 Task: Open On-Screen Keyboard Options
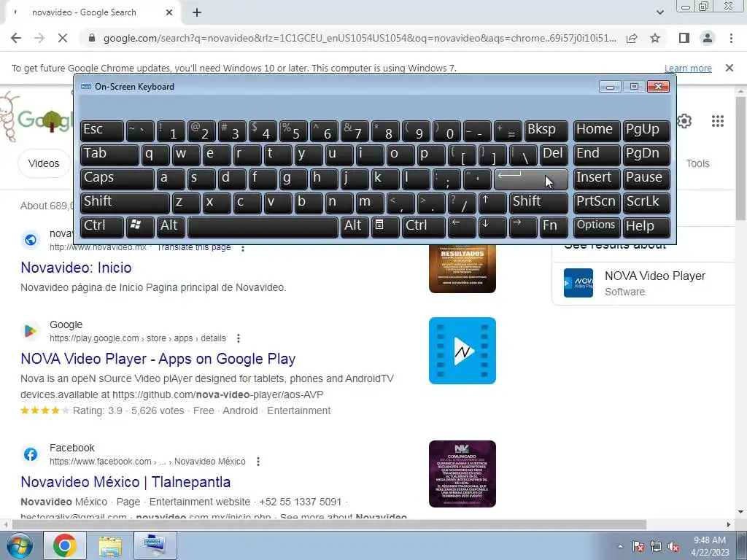597,227
